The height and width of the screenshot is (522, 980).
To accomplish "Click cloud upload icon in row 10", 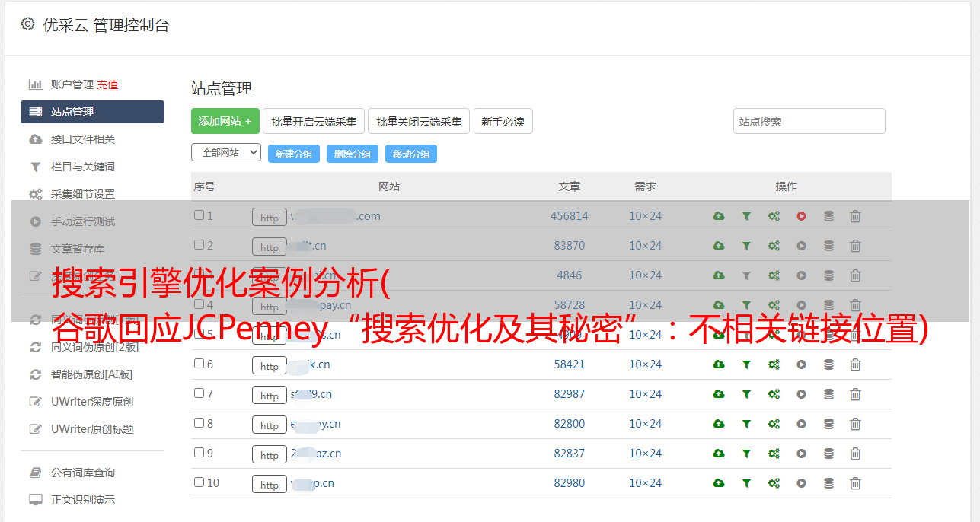I will click(x=719, y=483).
